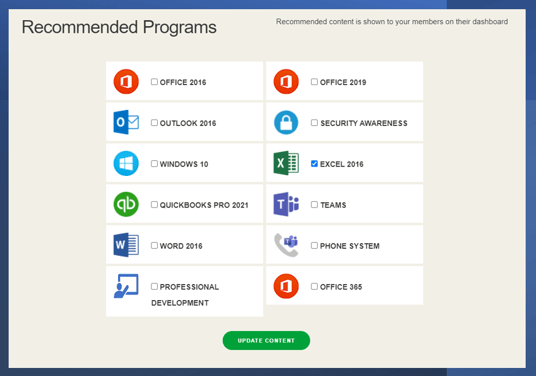Check the Office 365 checkbox

[314, 286]
